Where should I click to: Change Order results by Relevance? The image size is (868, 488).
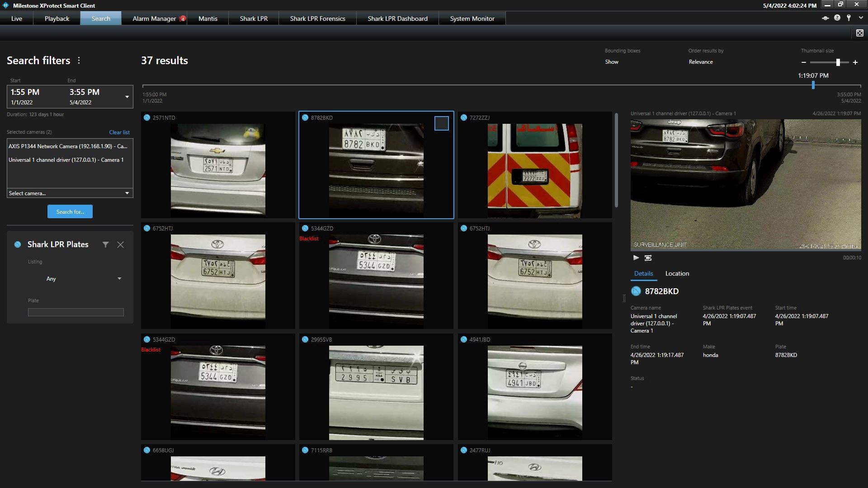701,62
